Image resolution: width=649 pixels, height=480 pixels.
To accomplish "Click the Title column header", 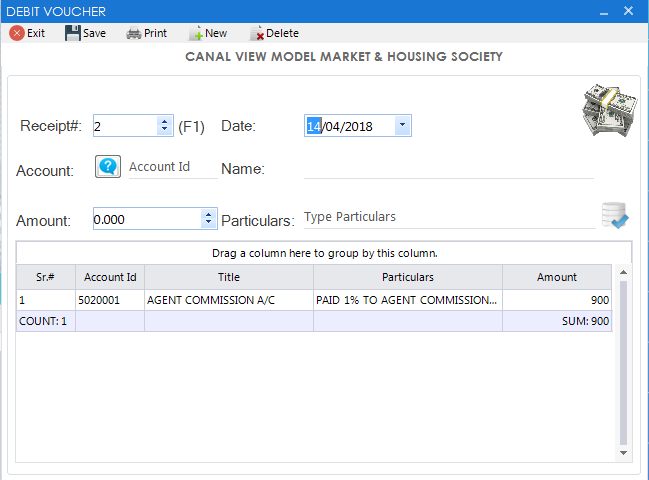I will (x=229, y=277).
